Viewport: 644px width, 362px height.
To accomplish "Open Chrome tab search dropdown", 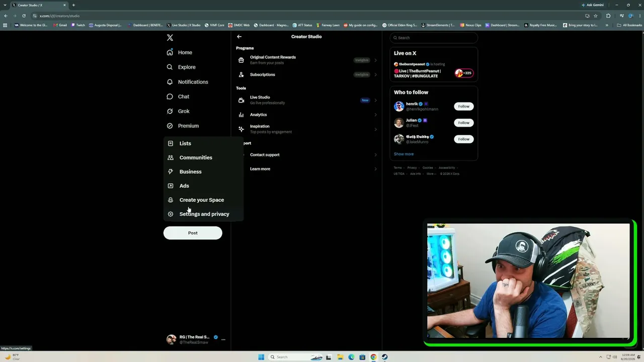I will tap(5, 5).
